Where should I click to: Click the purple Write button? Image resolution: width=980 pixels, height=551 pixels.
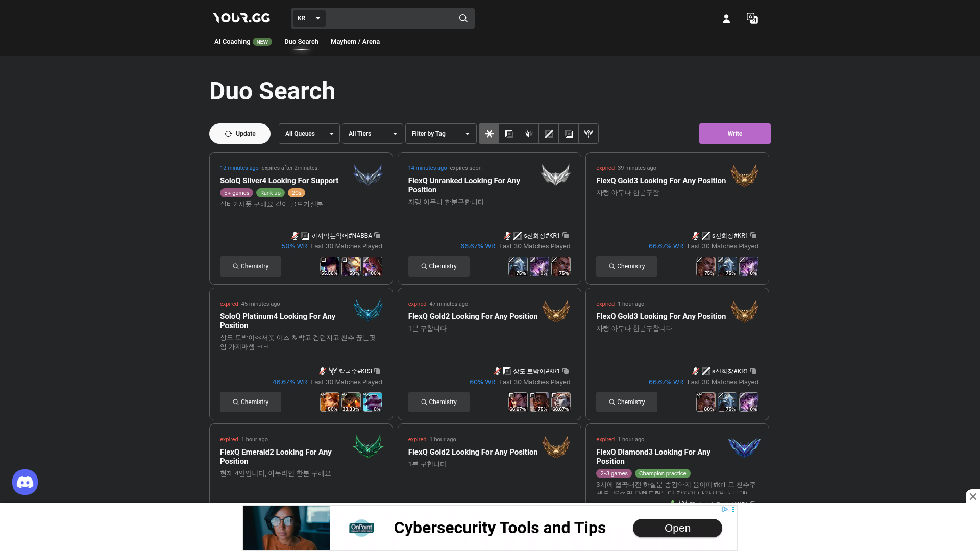point(734,134)
